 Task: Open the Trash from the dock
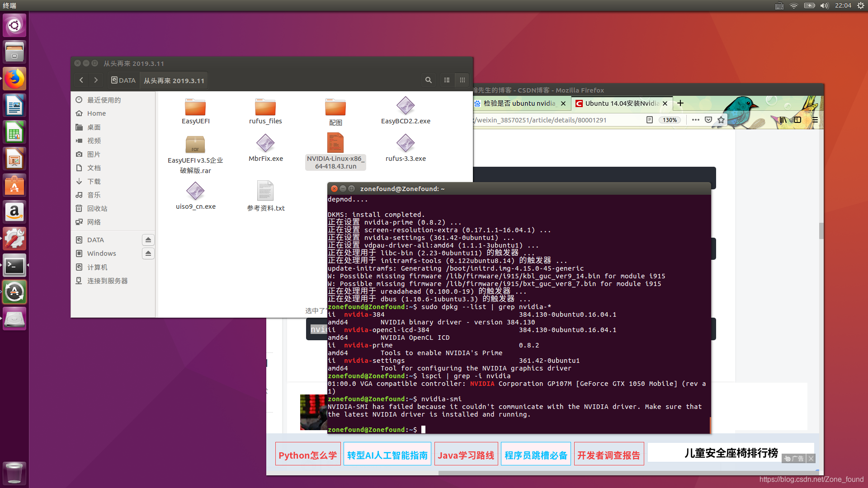pos(14,473)
